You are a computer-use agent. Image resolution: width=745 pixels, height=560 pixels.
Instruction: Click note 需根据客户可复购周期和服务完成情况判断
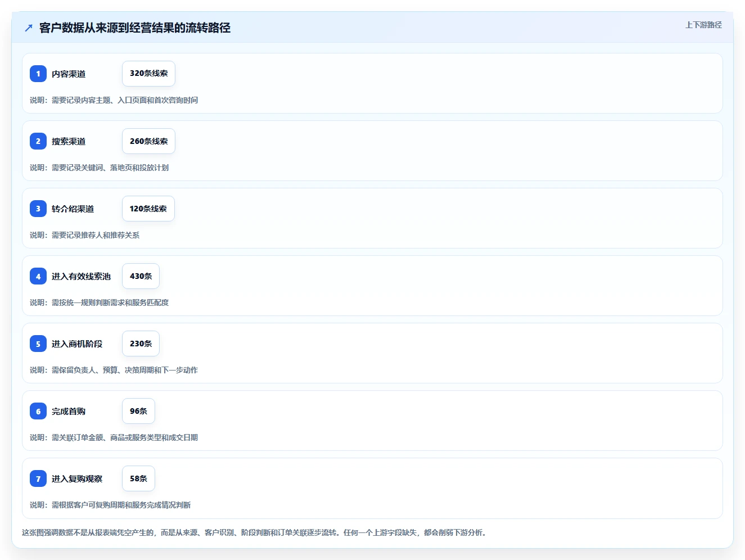pyautogui.click(x=121, y=505)
